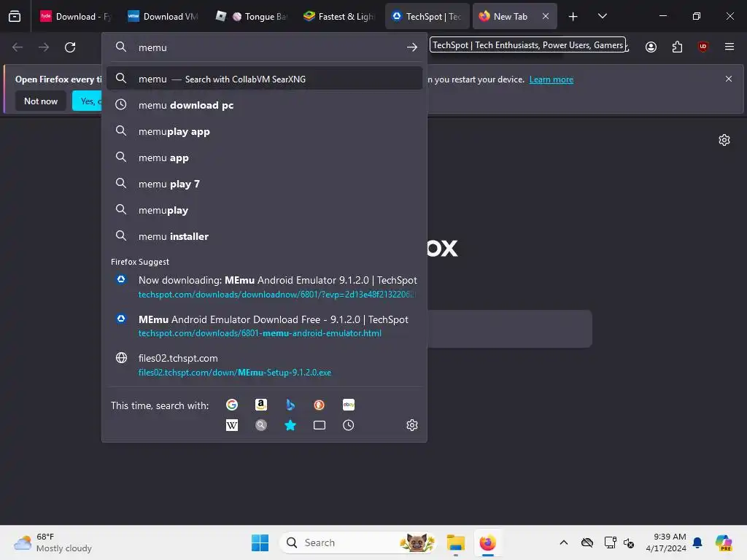List all tabs dropdown arrow
This screenshot has width=747, height=560.
click(602, 16)
